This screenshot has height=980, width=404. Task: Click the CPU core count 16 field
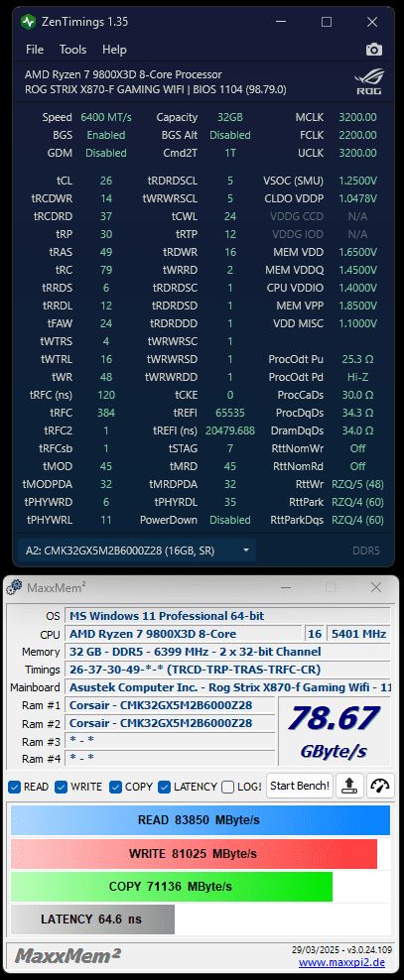[315, 634]
